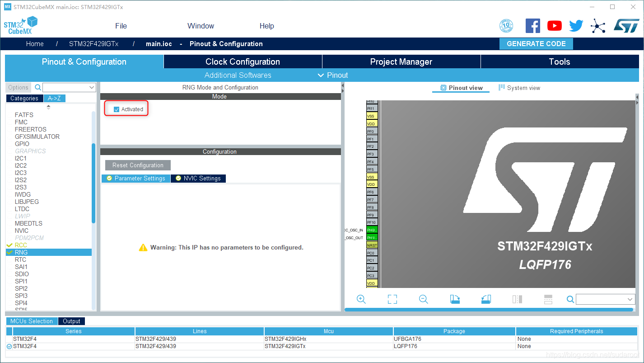The image size is (644, 363).
Task: Open Additional Softwares
Action: [238, 75]
